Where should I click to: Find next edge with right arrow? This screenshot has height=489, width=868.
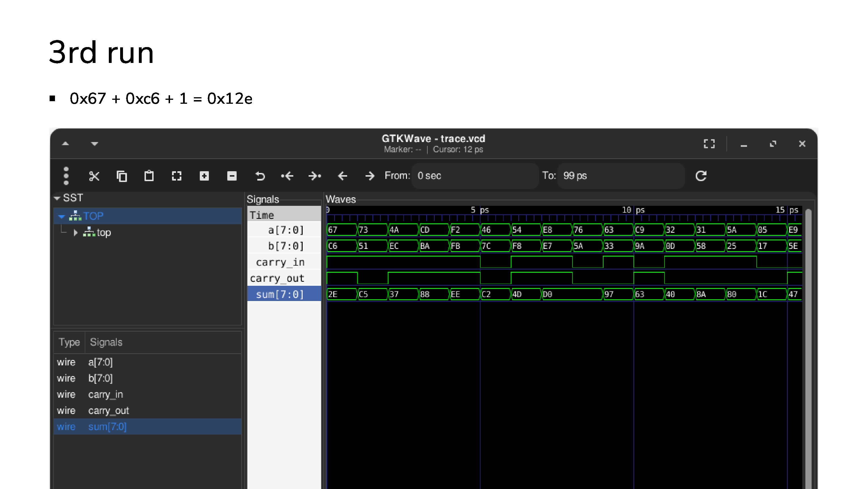coord(370,176)
